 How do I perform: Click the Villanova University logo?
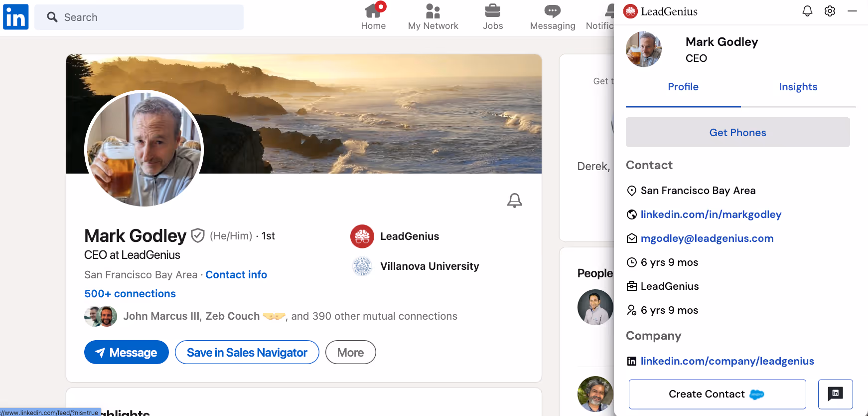362,266
